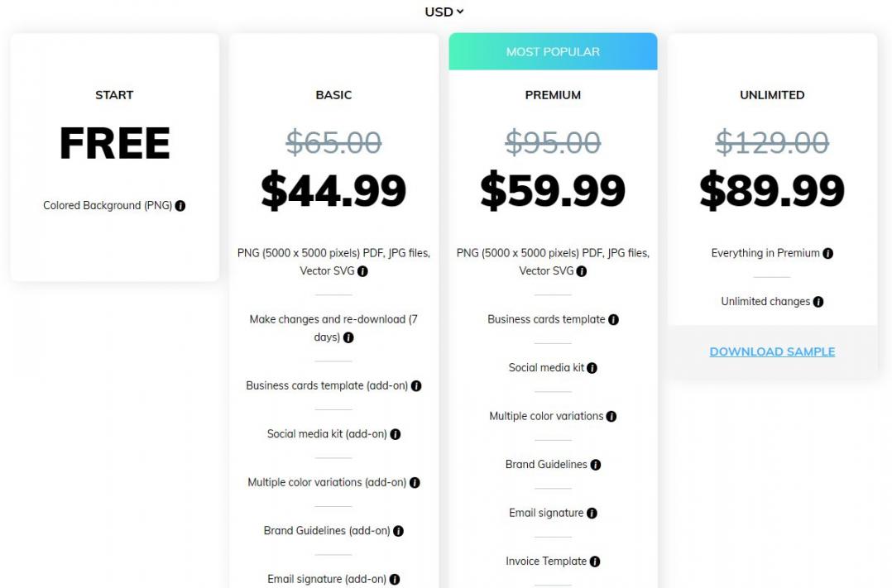892x588 pixels.
Task: Click the Download Sample link
Action: [772, 351]
